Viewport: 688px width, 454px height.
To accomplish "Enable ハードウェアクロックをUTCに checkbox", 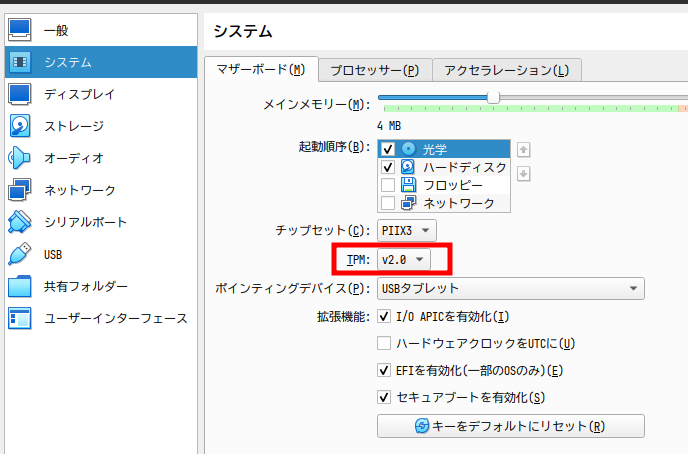I will pyautogui.click(x=384, y=344).
